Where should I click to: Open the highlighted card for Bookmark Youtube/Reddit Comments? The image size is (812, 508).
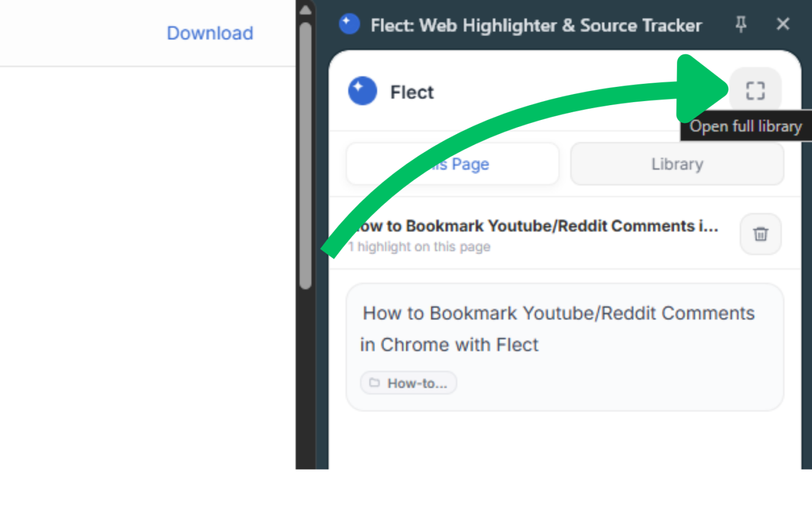(x=564, y=347)
